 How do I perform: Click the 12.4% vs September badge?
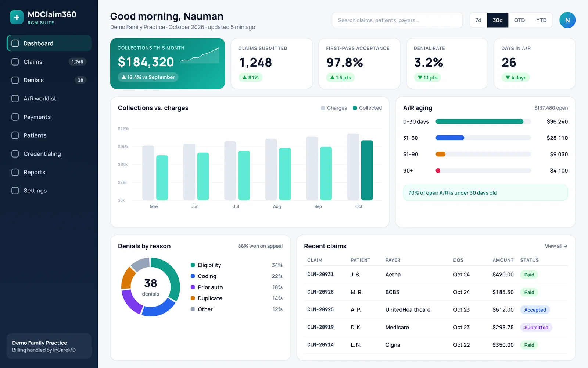click(148, 77)
